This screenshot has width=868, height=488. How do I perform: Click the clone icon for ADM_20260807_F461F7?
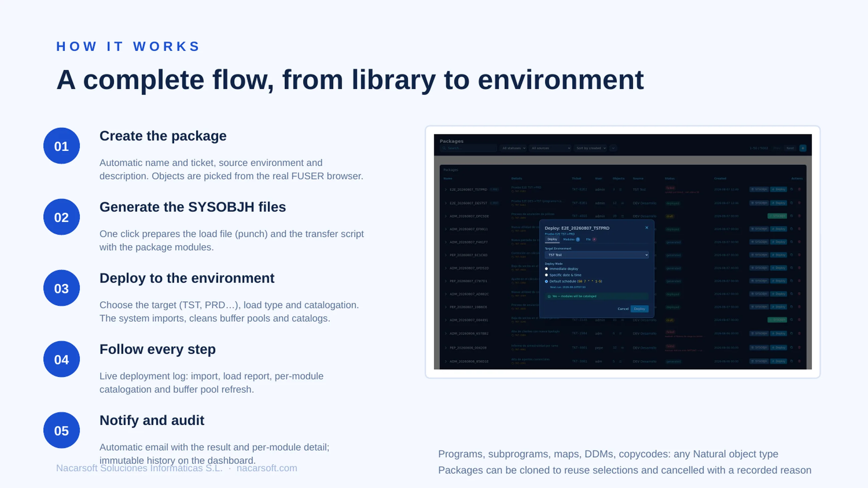[792, 242]
